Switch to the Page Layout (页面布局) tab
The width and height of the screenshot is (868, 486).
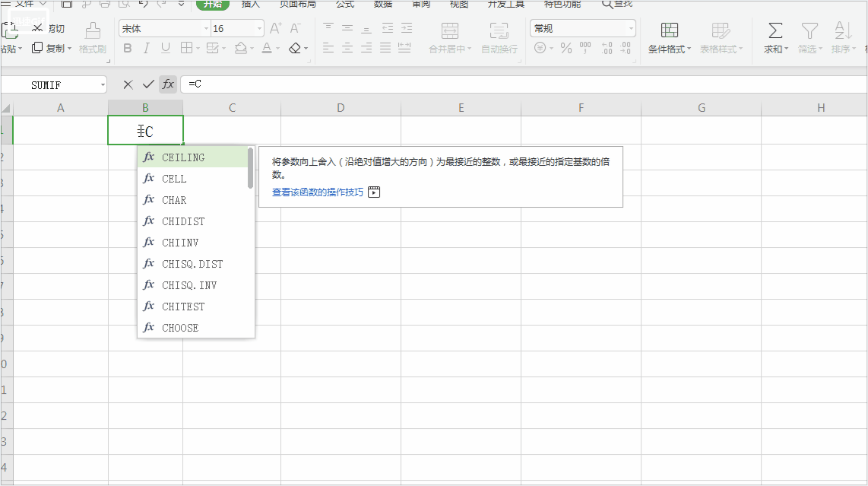tap(298, 5)
